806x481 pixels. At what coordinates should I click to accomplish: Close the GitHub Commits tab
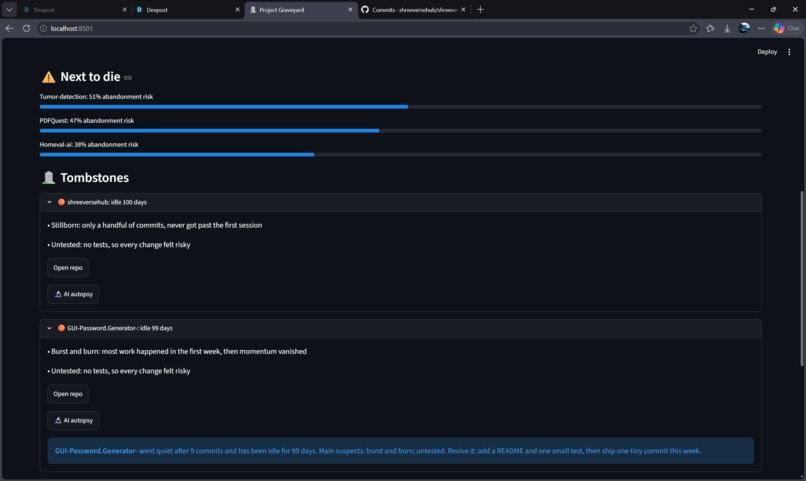pyautogui.click(x=463, y=9)
